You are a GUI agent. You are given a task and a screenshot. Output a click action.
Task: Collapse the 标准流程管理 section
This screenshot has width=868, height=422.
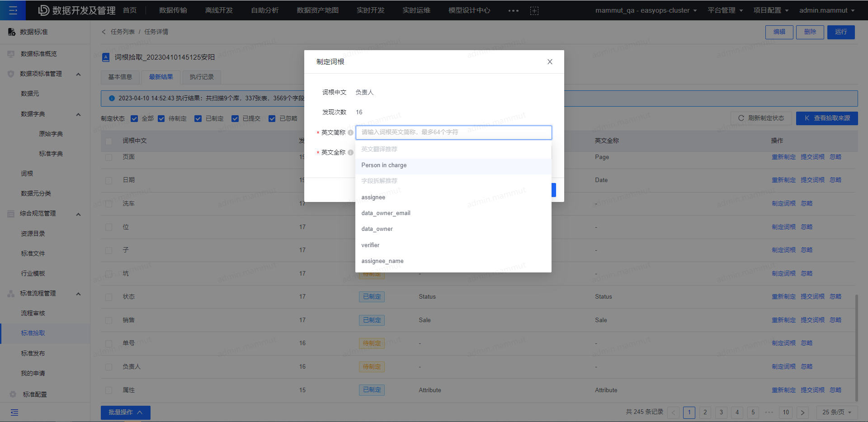click(78, 294)
